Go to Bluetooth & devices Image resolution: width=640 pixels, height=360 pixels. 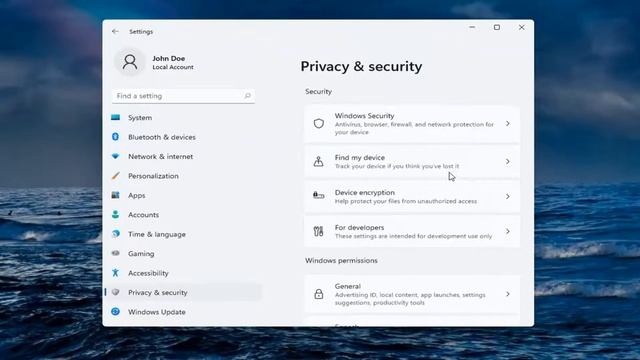pos(183,137)
